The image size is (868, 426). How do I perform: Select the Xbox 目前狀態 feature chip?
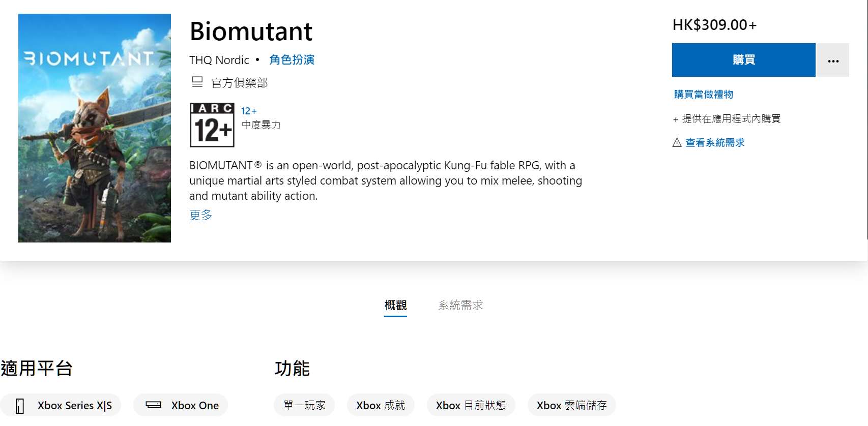click(x=471, y=405)
